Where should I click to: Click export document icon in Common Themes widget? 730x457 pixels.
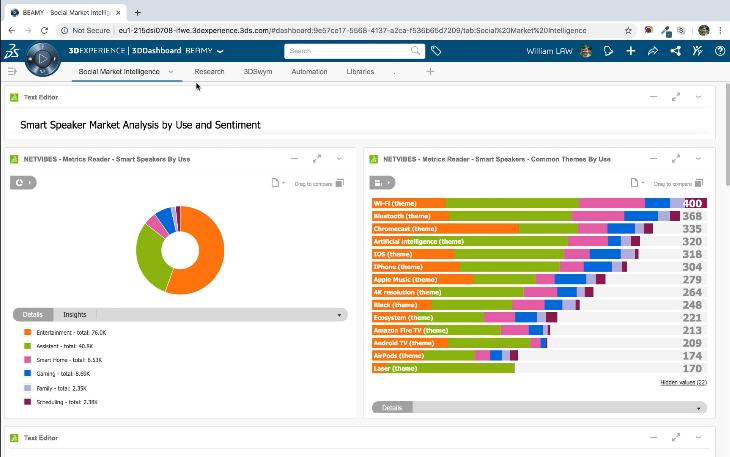[x=634, y=182]
